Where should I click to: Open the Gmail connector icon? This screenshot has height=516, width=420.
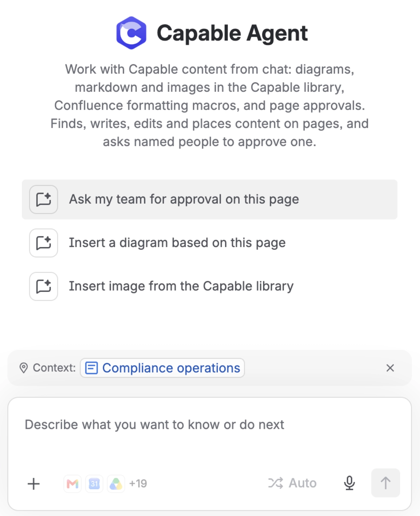73,484
